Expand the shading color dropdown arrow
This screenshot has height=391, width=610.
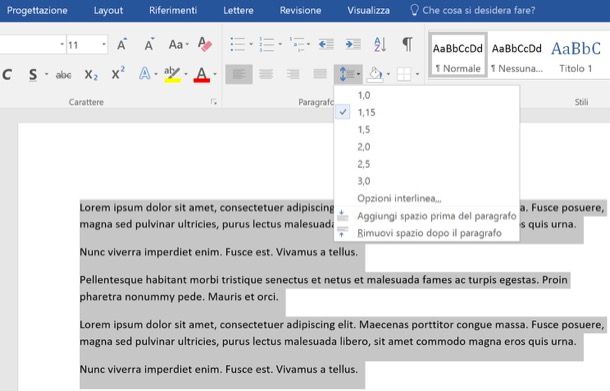coord(388,74)
